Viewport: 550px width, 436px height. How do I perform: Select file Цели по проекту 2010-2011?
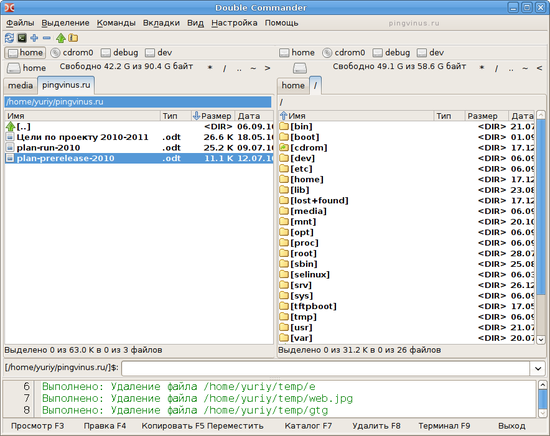tap(139, 137)
